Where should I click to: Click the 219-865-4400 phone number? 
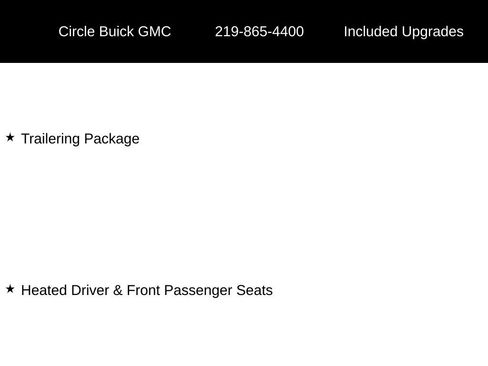[x=259, y=32]
